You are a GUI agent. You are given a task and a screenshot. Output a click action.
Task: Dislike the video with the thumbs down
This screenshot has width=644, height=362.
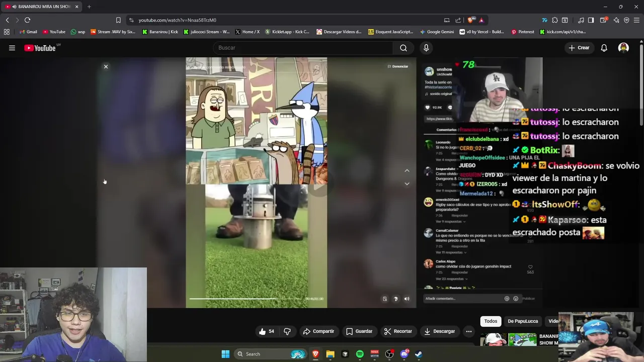pos(287,331)
